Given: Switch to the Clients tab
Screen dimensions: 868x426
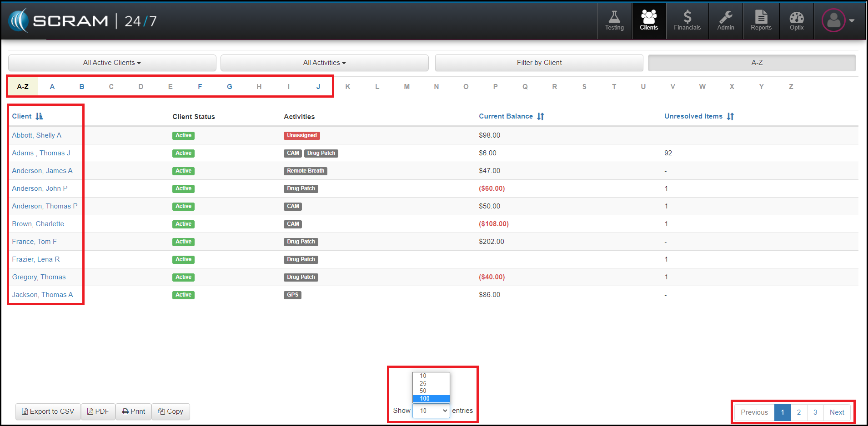Looking at the screenshot, I should [649, 21].
